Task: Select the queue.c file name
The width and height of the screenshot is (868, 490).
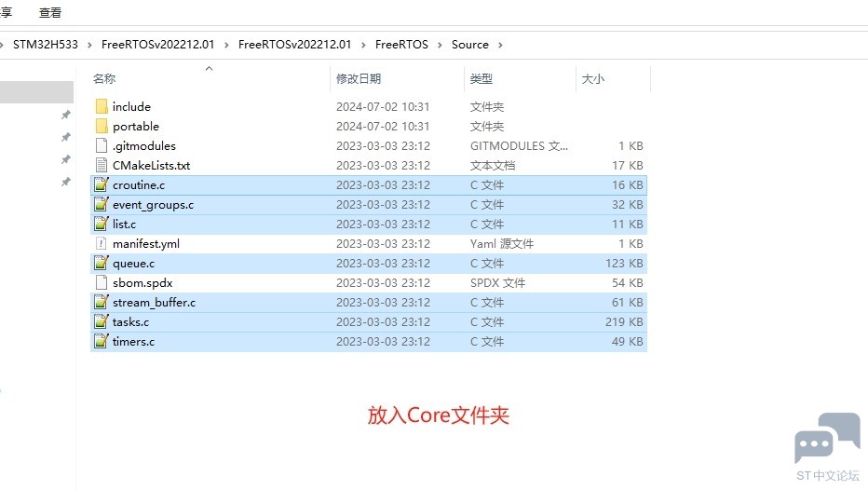Action: (x=133, y=263)
